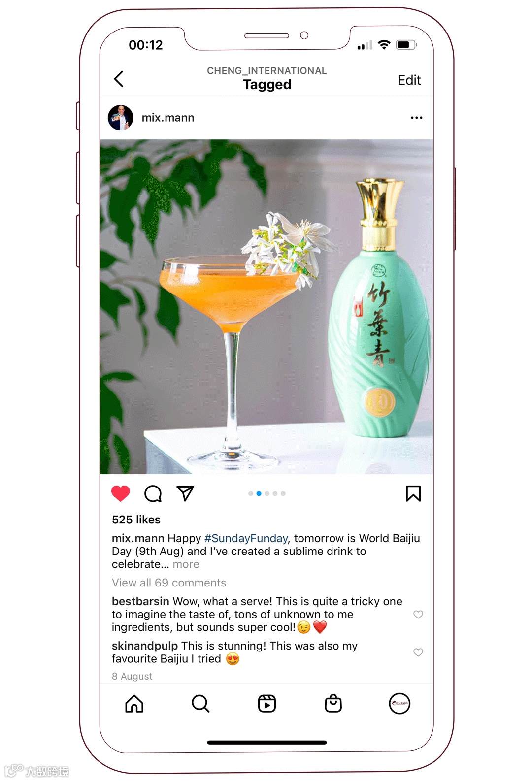View all 69 comments
The image size is (532, 781).
pyautogui.click(x=169, y=583)
